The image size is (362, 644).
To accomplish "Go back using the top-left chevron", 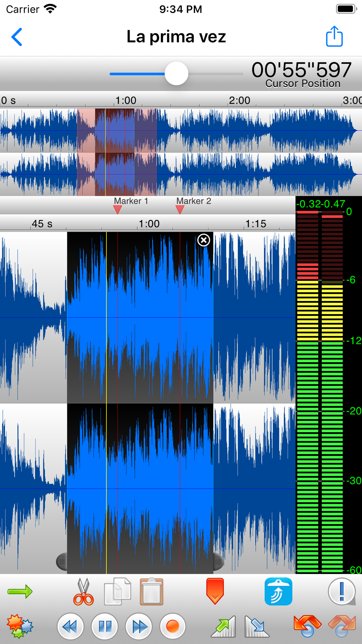I will 17,37.
